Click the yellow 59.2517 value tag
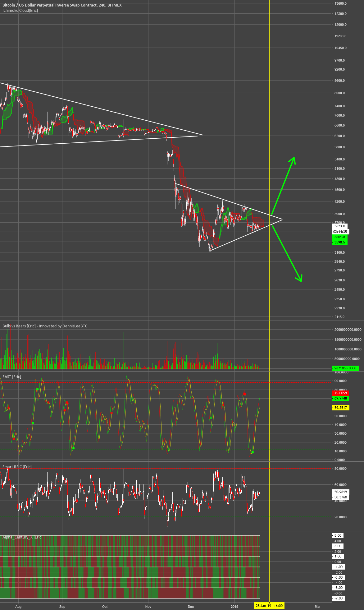Image resolution: width=364 pixels, height=610 pixels. coord(340,408)
